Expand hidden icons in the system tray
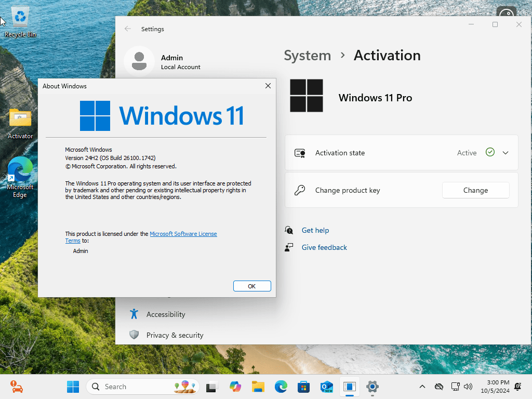 pyautogui.click(x=422, y=387)
